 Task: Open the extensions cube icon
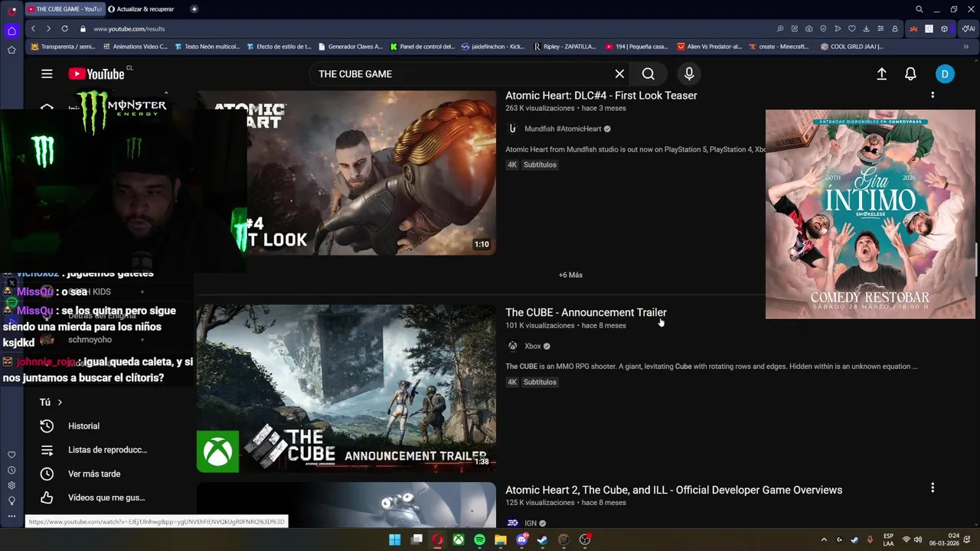pyautogui.click(x=944, y=29)
